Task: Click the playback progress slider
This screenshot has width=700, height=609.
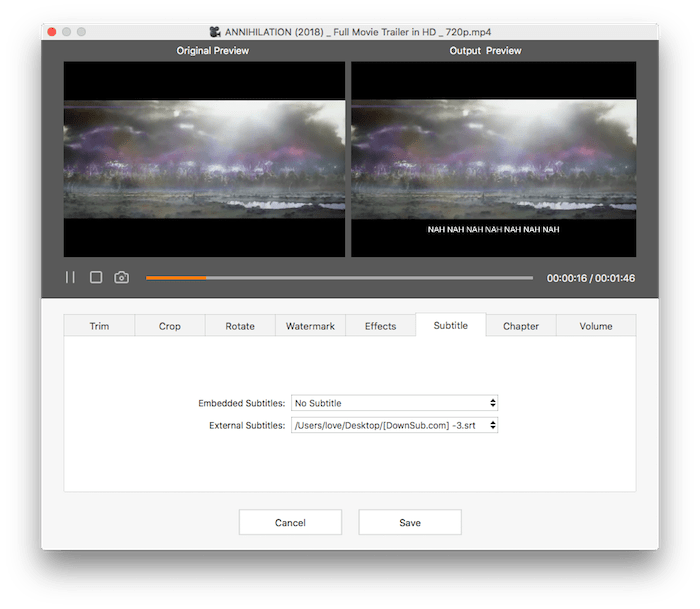Action: [x=339, y=278]
